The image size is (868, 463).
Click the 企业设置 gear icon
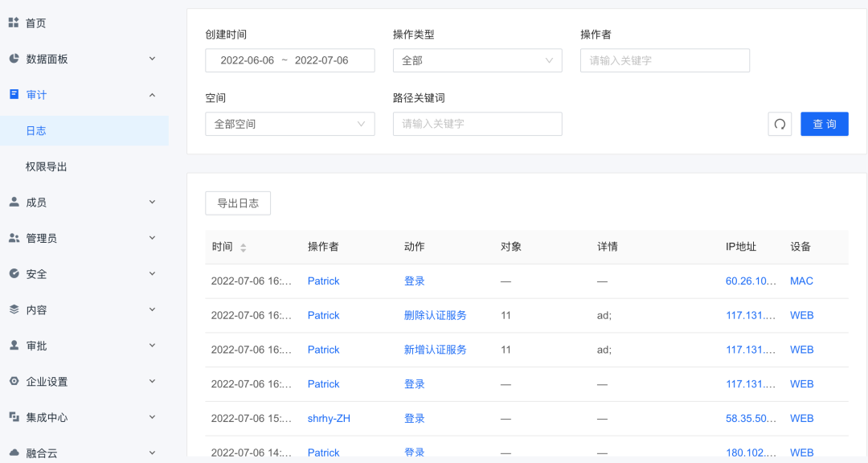14,381
